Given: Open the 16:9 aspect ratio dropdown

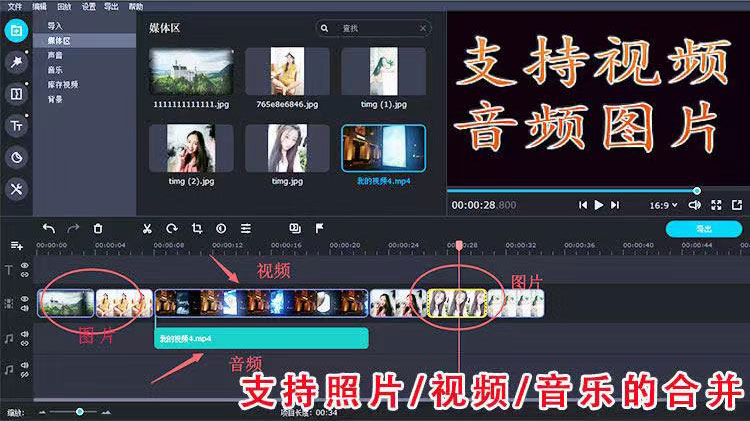Looking at the screenshot, I should (664, 205).
